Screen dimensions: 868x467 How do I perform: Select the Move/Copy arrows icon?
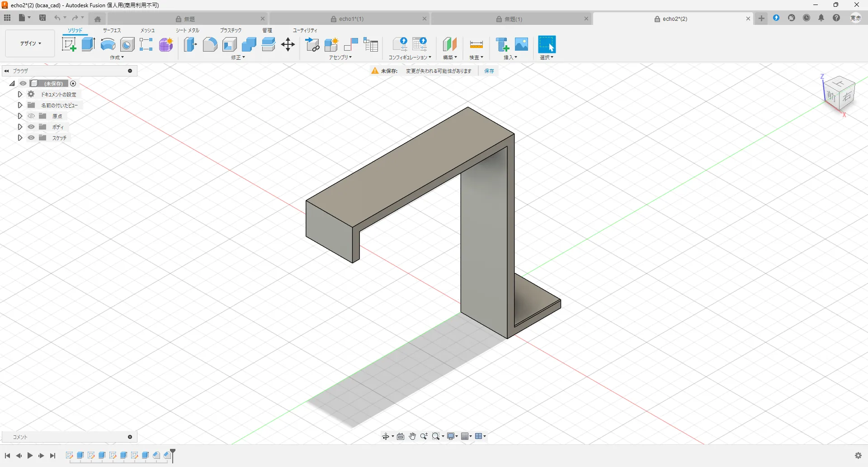pyautogui.click(x=288, y=44)
